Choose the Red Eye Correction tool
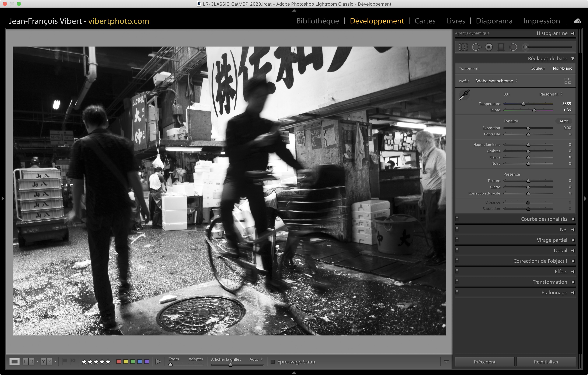588x375 pixels. coord(489,47)
